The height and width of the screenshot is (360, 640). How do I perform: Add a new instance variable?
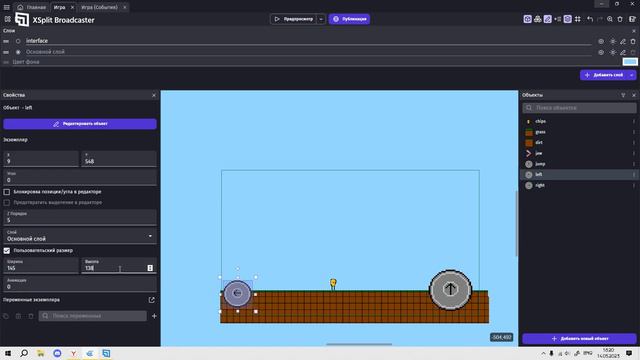(x=154, y=316)
